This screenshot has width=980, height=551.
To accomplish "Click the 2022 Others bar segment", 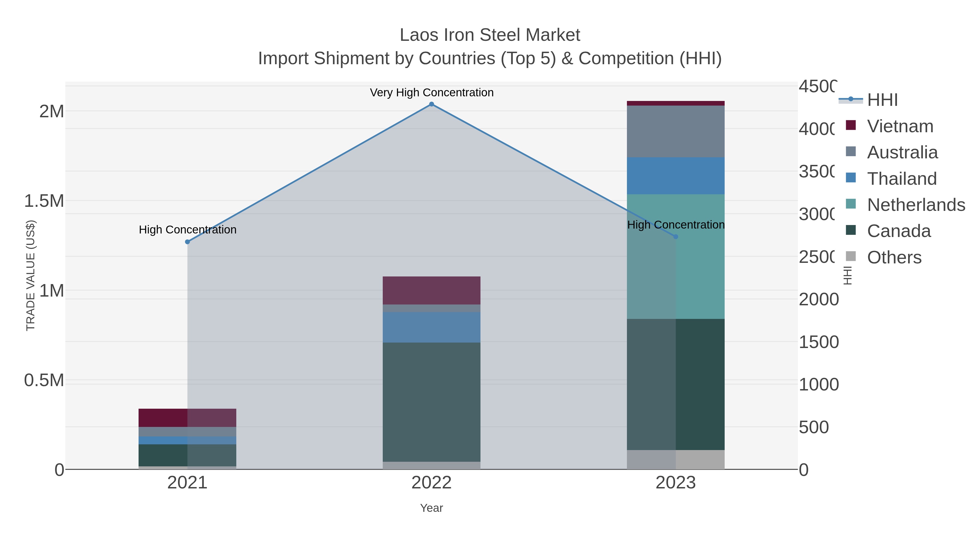I will (431, 466).
